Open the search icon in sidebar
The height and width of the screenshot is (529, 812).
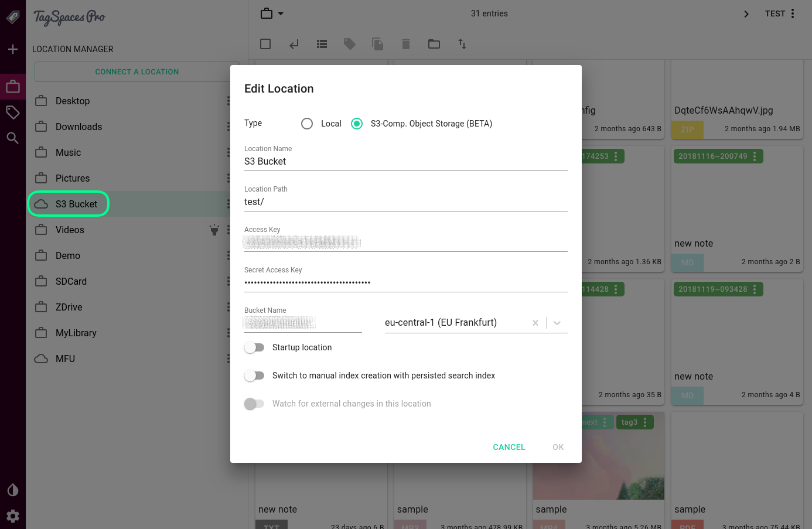(13, 138)
